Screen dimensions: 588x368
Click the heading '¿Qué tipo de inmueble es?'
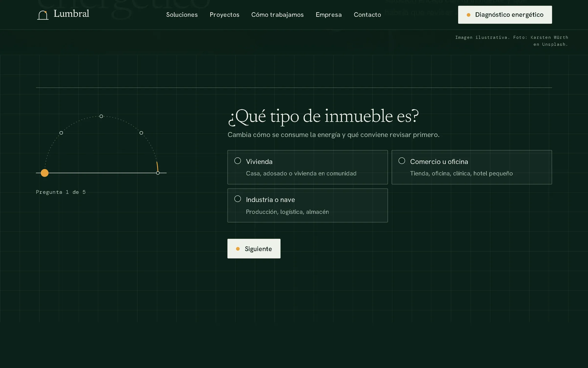323,117
